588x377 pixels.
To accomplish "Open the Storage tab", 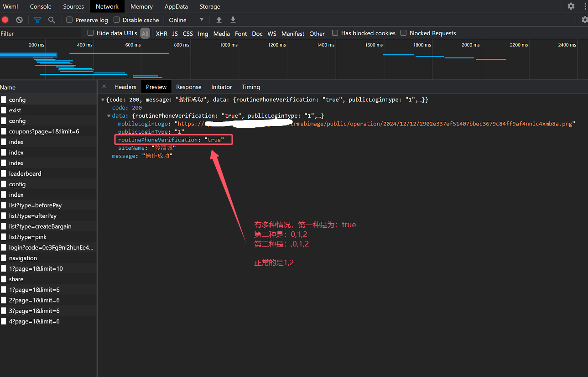I will [x=210, y=6].
